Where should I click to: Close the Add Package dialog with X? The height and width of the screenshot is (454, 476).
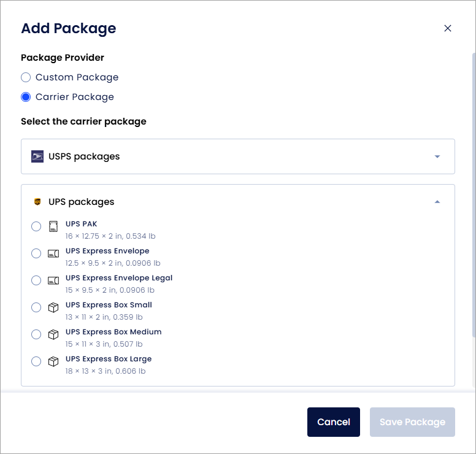[x=447, y=28]
